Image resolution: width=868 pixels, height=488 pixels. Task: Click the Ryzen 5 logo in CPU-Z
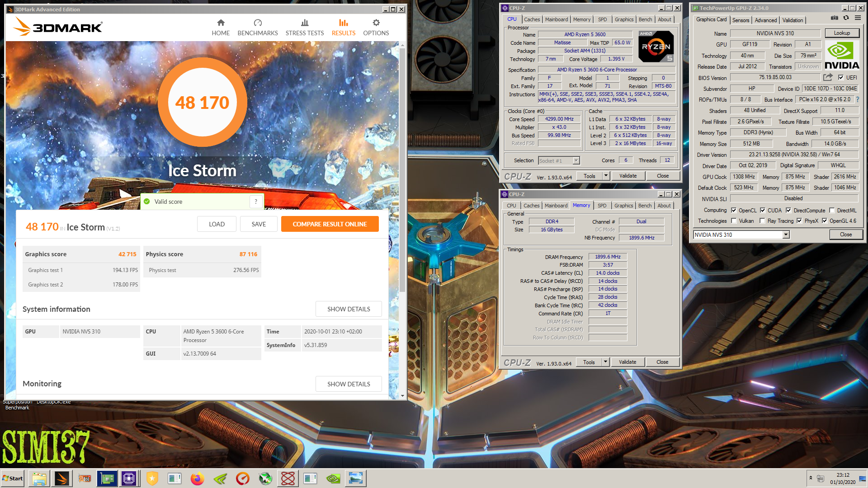[x=656, y=47]
